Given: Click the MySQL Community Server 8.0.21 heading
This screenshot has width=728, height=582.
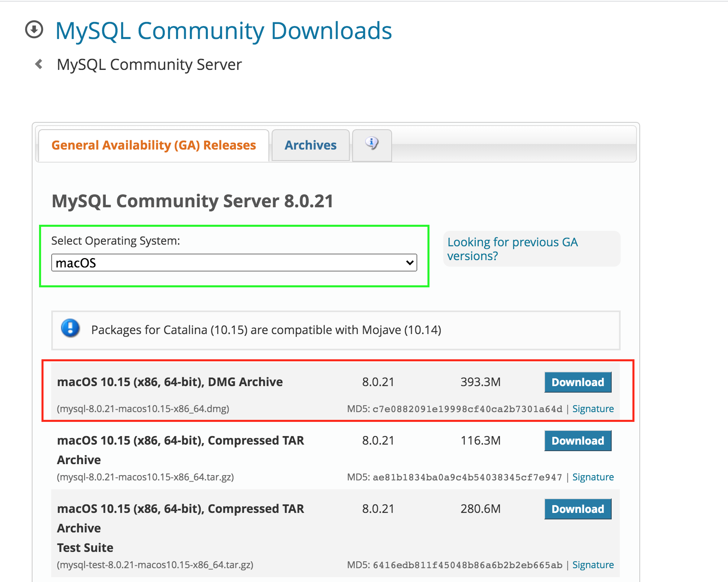Looking at the screenshot, I should click(x=192, y=201).
